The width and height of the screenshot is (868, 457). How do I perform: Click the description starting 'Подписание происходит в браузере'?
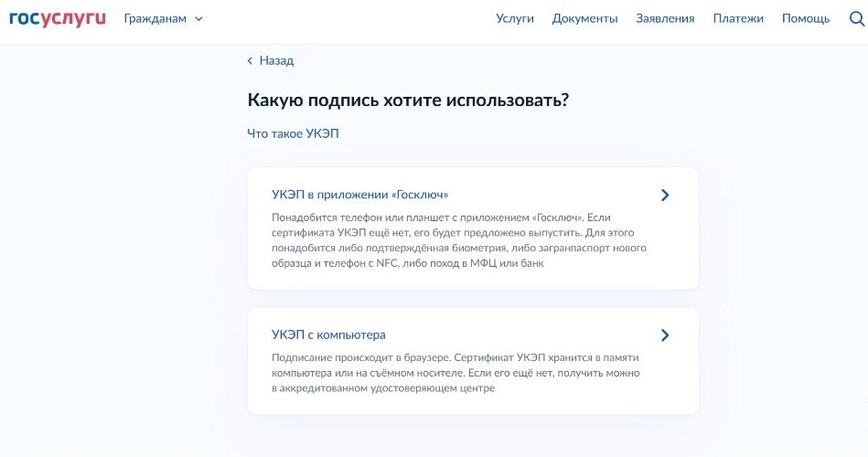[455, 373]
